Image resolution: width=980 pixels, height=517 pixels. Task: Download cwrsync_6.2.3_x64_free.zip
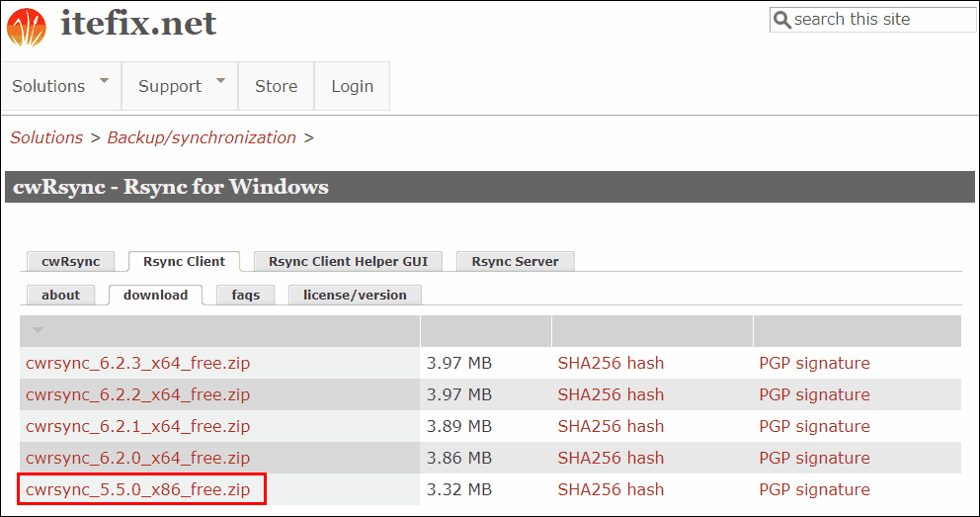click(x=138, y=363)
